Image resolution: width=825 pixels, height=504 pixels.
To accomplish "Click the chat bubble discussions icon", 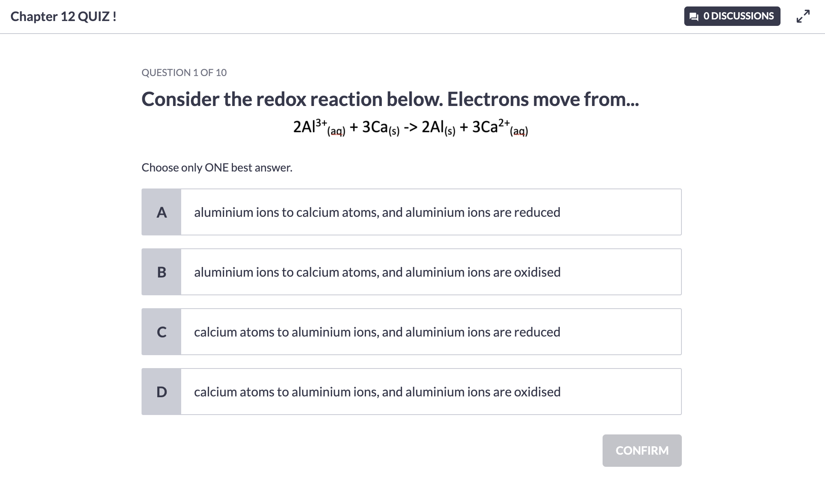I will click(x=694, y=17).
